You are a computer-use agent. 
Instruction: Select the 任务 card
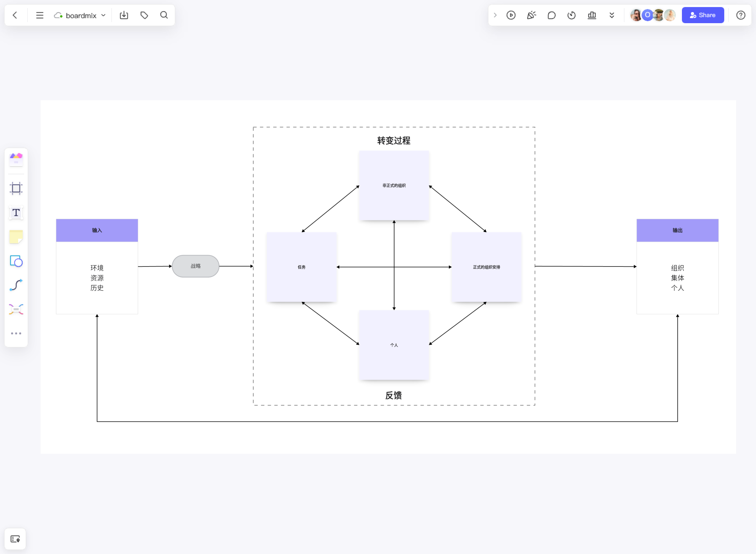pos(301,267)
